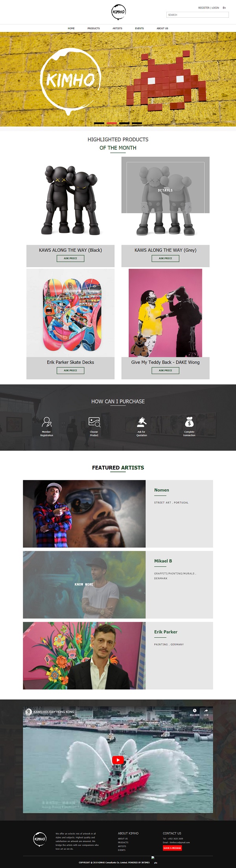
Task: Click the KIMHO logo in the footer
Action: [x=40, y=839]
